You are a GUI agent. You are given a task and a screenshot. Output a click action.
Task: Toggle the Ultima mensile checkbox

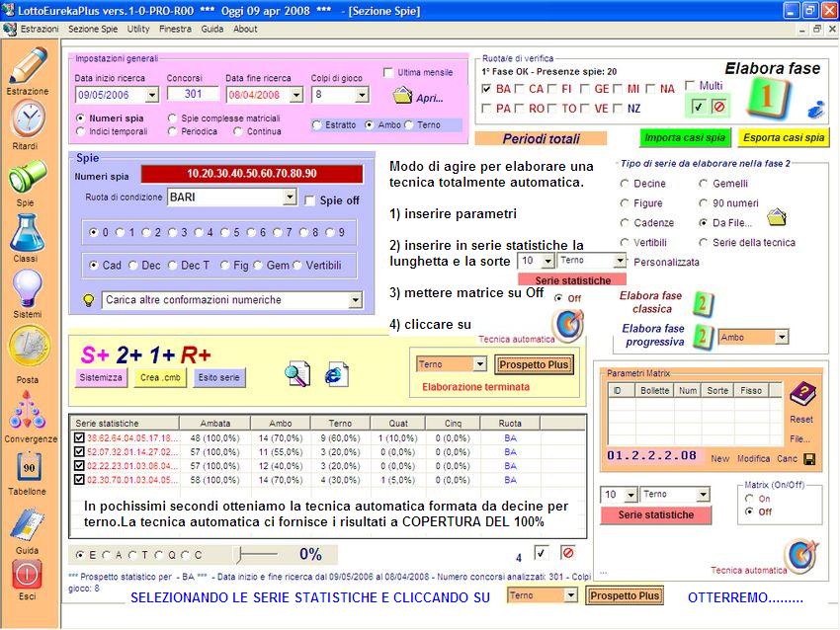tap(388, 72)
